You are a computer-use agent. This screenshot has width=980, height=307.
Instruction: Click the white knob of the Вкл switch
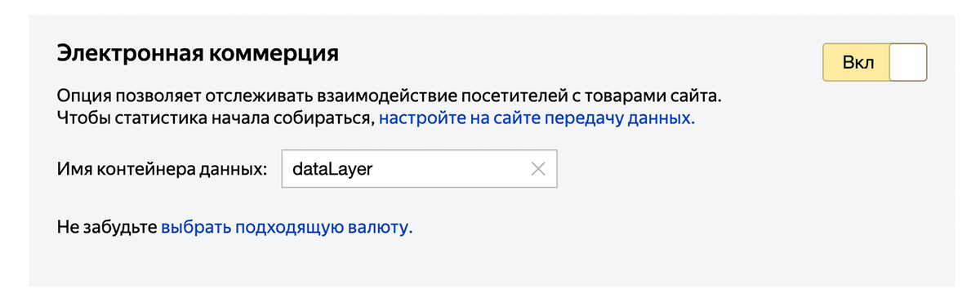(x=907, y=63)
